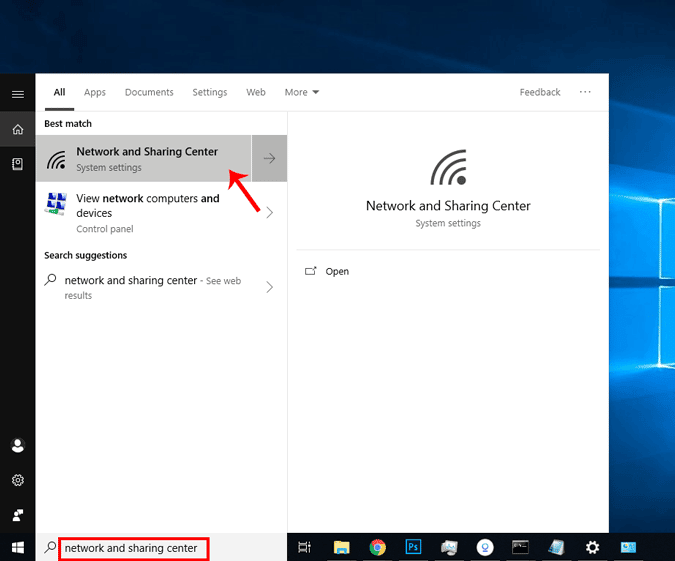Select the Home icon in sidebar
Screen dimensions: 675x561
click(x=18, y=129)
